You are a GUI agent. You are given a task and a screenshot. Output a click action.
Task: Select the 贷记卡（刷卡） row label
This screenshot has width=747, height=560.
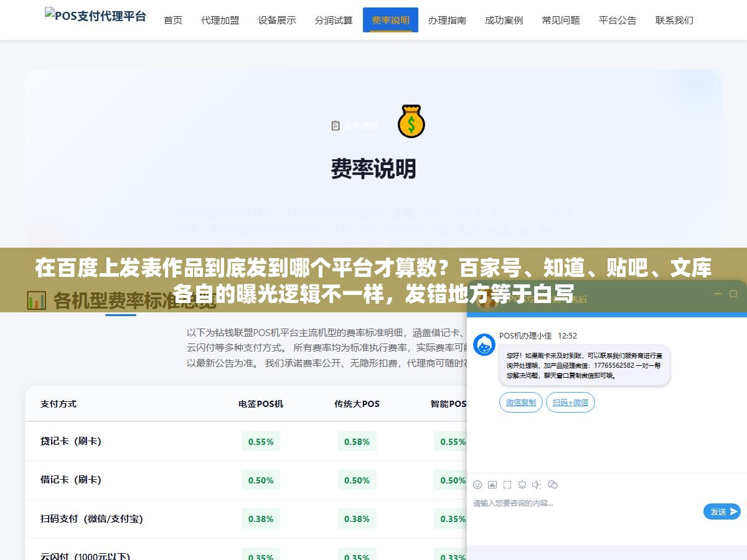(70, 441)
